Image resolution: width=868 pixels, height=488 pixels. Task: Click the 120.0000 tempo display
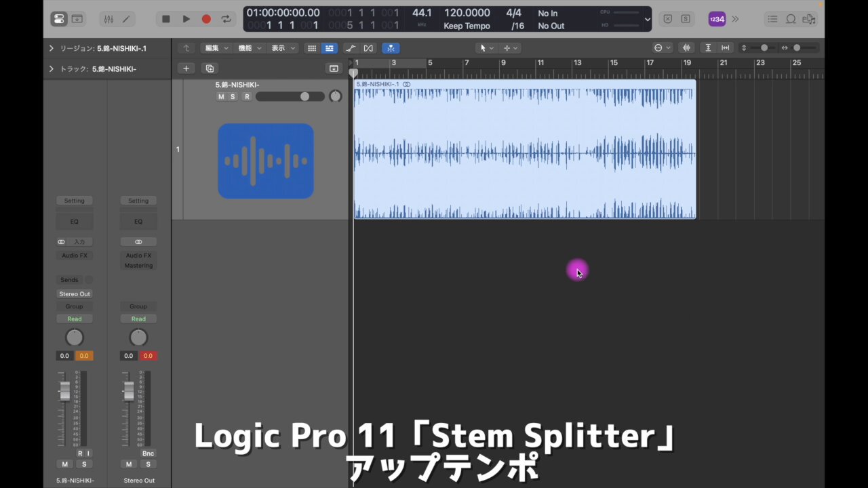(467, 13)
